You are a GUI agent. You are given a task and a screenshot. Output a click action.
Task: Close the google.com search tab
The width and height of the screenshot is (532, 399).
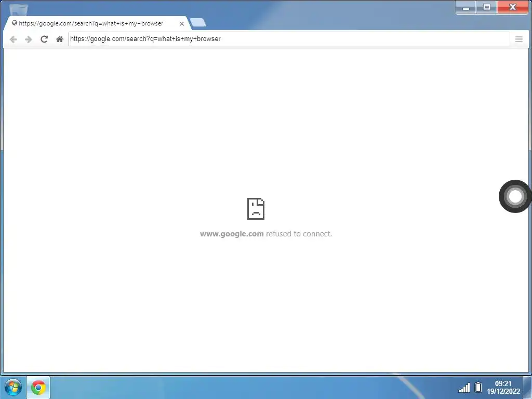[x=182, y=24]
